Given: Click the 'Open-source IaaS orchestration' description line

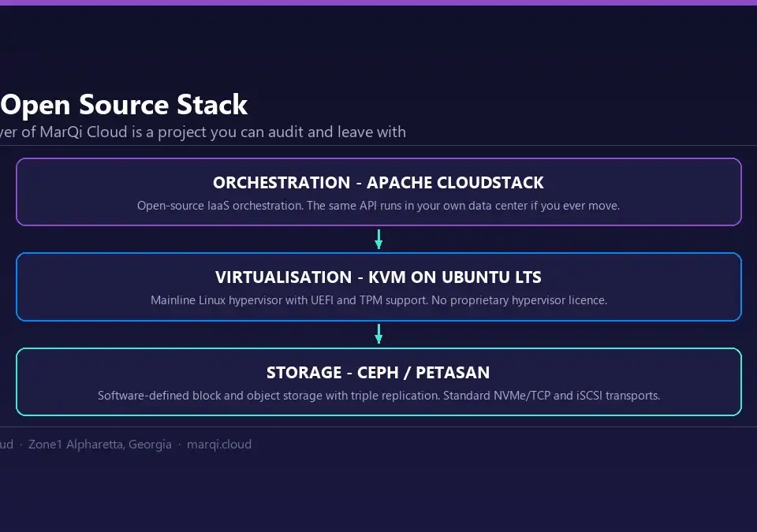Looking at the screenshot, I should [378, 206].
